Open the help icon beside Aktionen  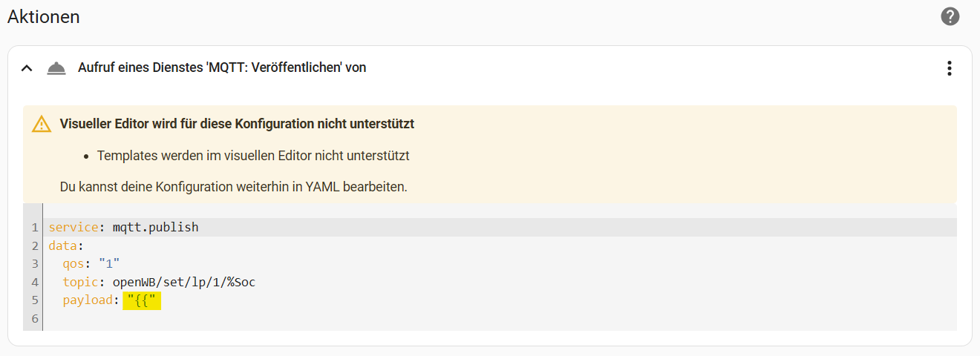point(950,16)
